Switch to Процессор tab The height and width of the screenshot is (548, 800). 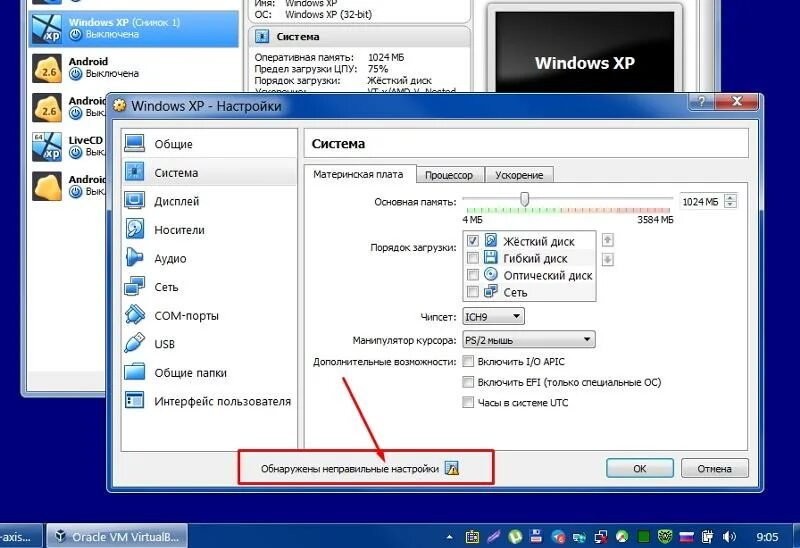pos(449,175)
